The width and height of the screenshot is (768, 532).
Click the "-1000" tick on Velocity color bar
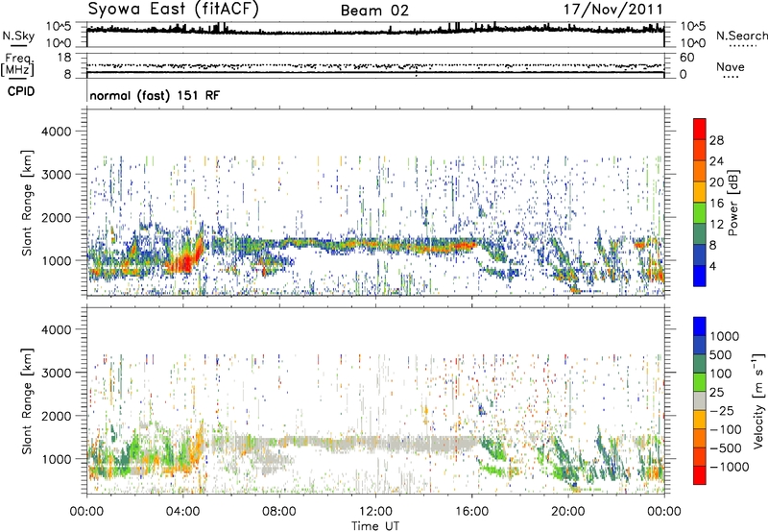(x=730, y=467)
